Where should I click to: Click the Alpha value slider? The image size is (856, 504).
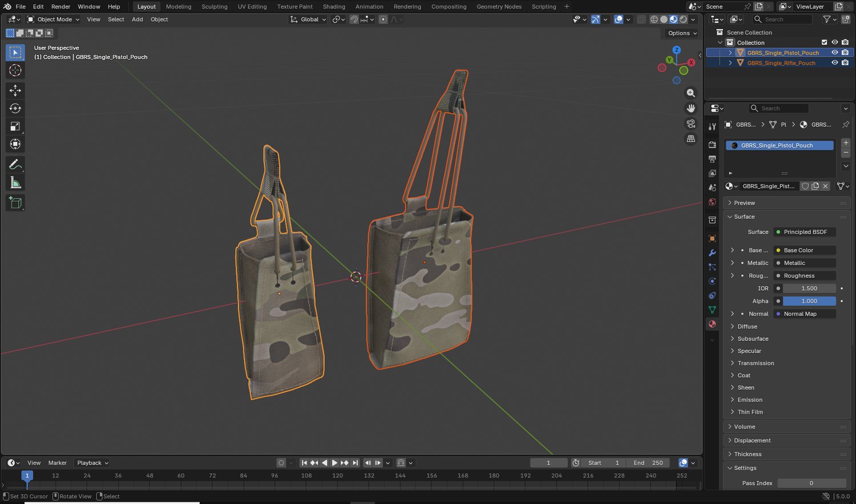tap(809, 301)
